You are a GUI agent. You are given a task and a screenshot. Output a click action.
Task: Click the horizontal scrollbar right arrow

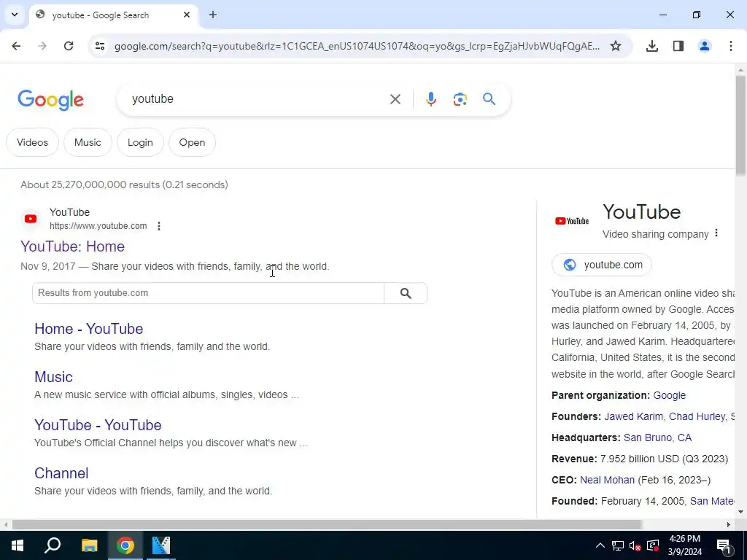point(729,524)
